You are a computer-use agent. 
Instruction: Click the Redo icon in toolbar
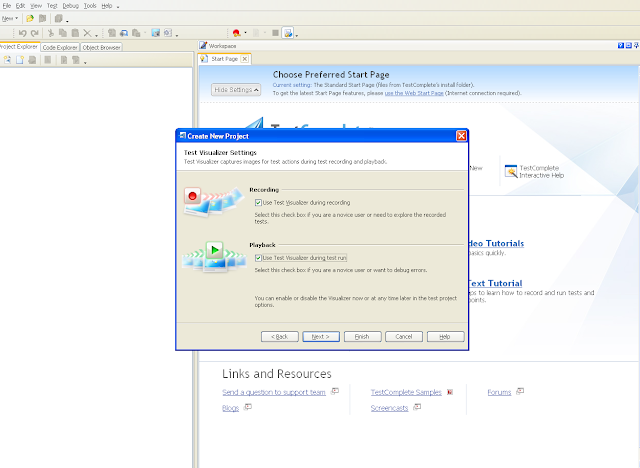click(35, 33)
